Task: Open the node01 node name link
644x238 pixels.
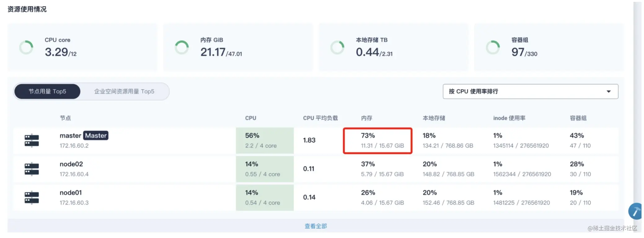Action: point(71,192)
